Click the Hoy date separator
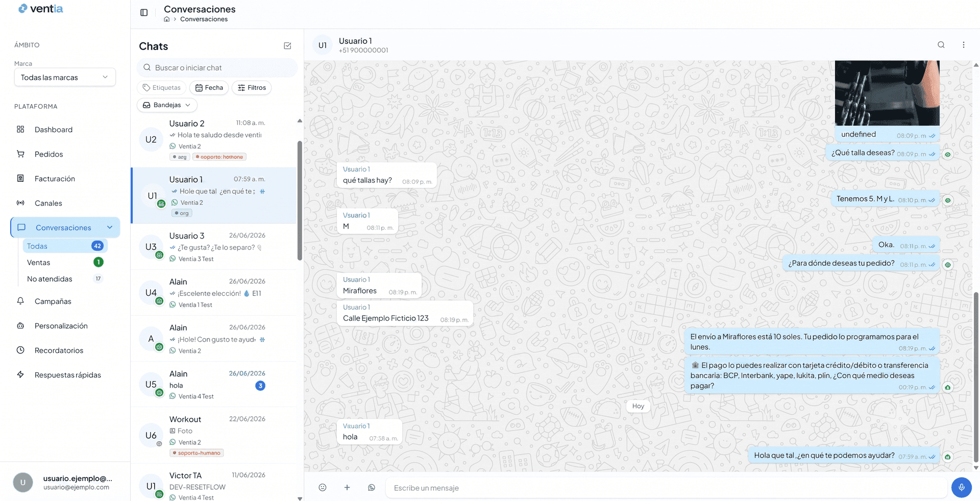 tap(638, 406)
